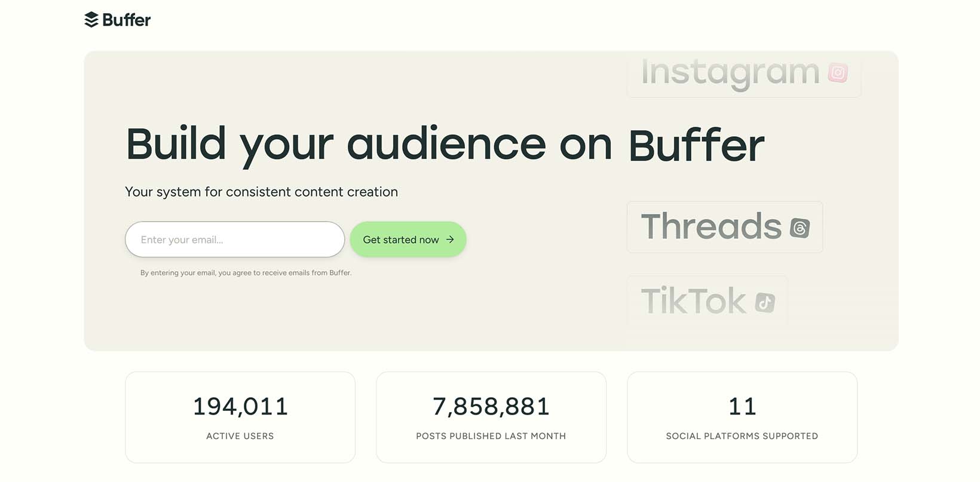
Task: Click the email consent disclaimer text
Action: 246,272
